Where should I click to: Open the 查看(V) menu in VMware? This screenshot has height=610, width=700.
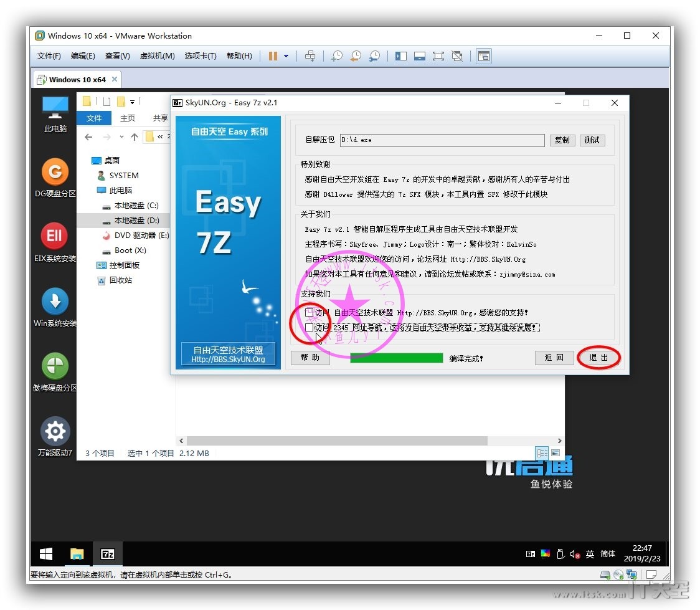click(118, 56)
